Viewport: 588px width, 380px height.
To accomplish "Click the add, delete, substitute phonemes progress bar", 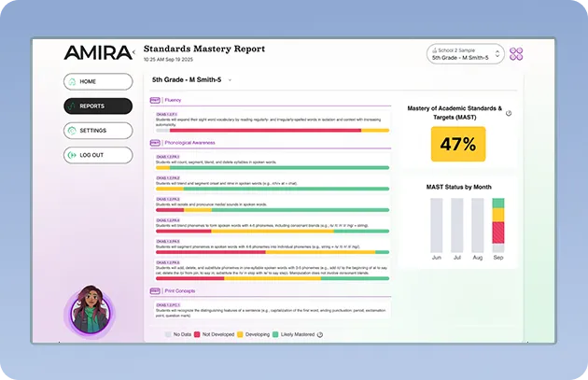I will click(x=273, y=279).
